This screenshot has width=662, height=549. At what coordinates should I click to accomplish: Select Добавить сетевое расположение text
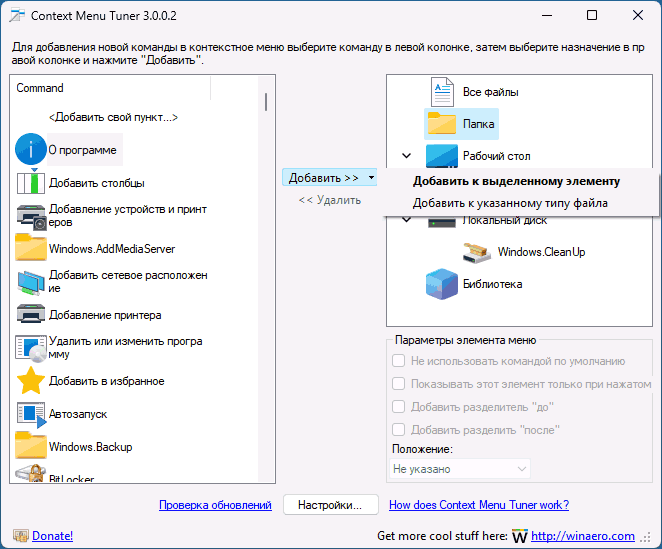(x=128, y=281)
